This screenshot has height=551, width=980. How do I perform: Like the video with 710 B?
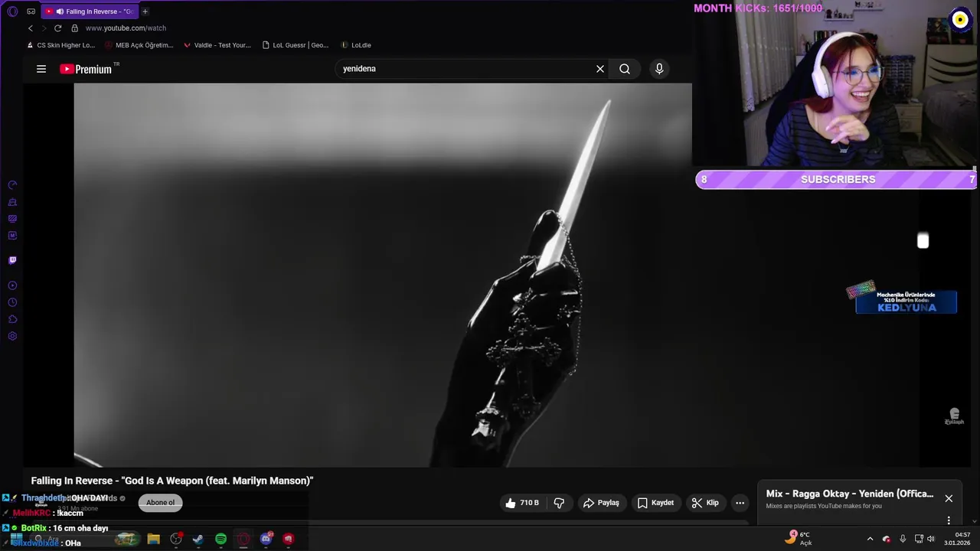(522, 503)
